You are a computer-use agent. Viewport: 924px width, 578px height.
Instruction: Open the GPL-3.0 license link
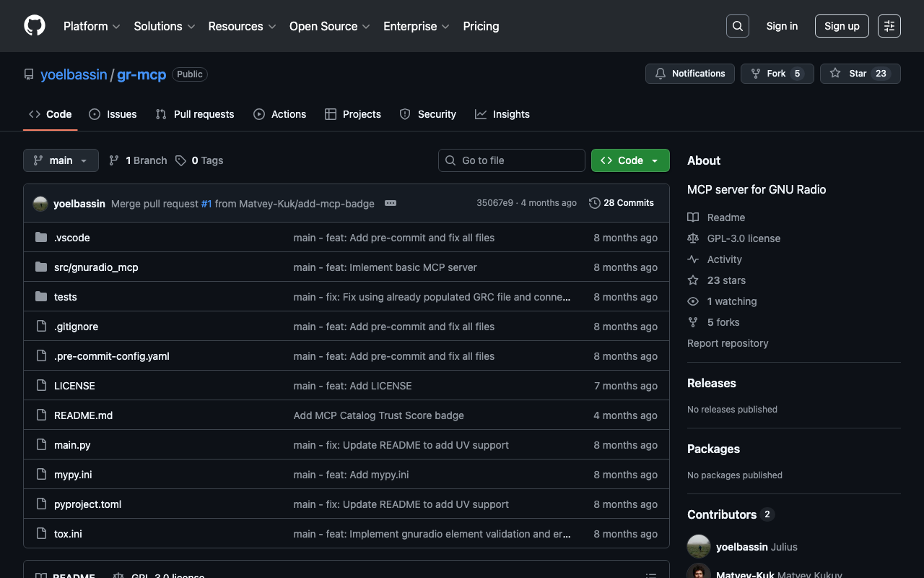click(x=744, y=238)
